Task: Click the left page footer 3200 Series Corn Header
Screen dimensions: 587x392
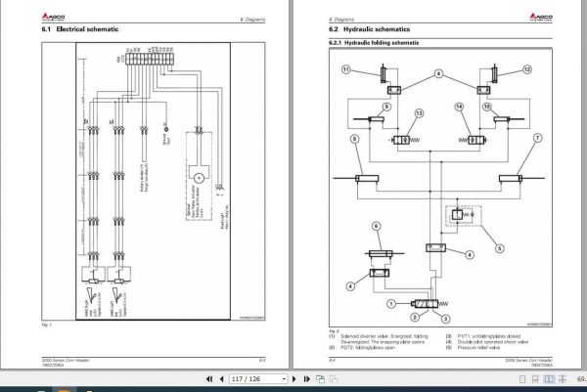Action: coord(66,360)
